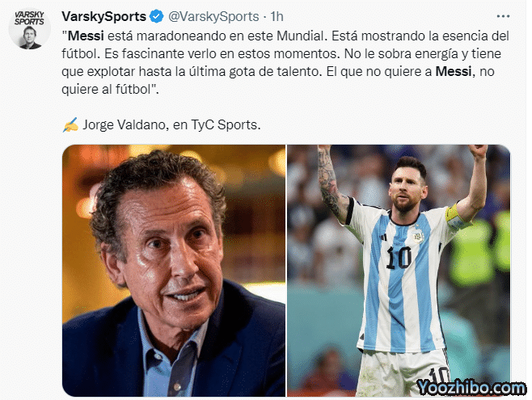Click the number 10 on striped jersey
This screenshot has width=532, height=400.
pyautogui.click(x=399, y=257)
